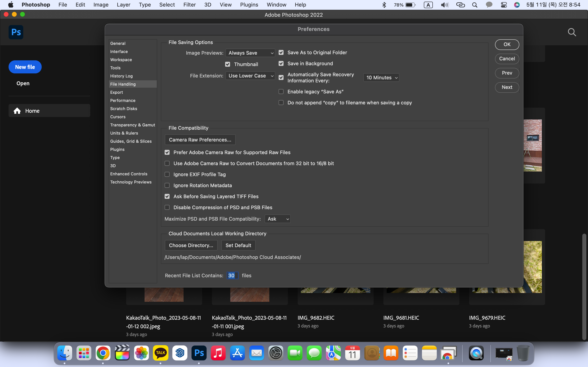Click the search magnifier icon in Photoshop home
The image size is (588, 367).
(x=572, y=32)
